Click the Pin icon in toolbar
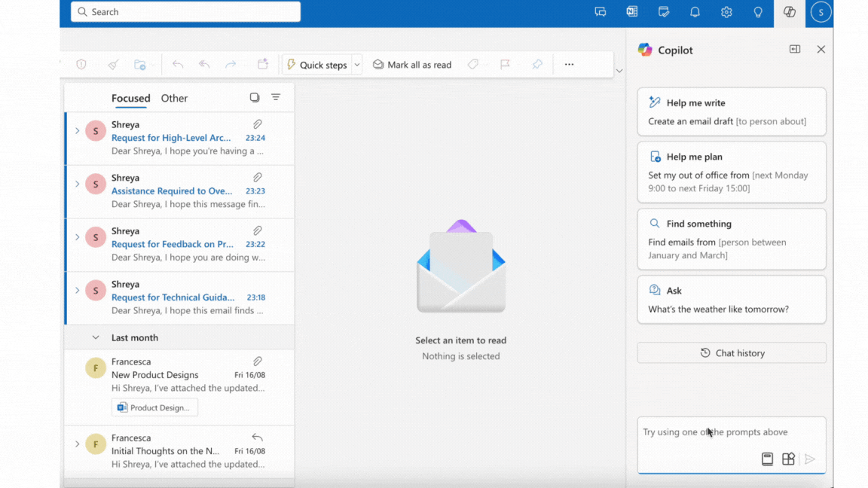The width and height of the screenshot is (868, 488). point(537,65)
